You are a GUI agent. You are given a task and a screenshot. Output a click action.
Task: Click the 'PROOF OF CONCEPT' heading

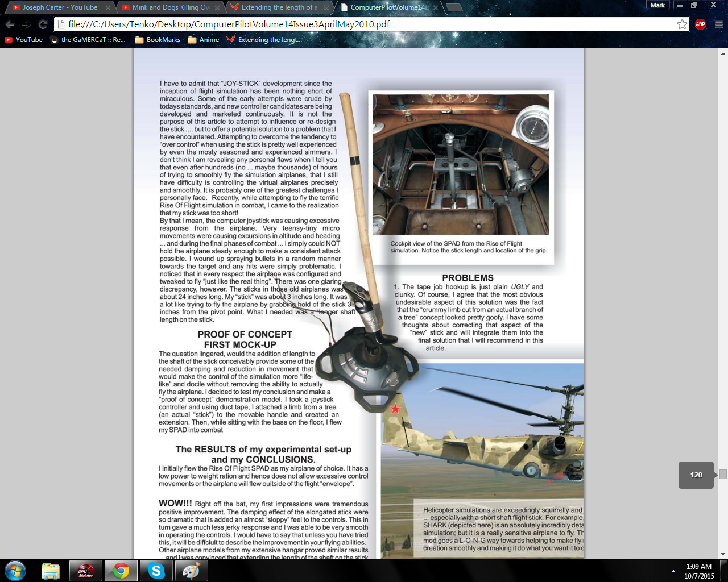point(245,335)
